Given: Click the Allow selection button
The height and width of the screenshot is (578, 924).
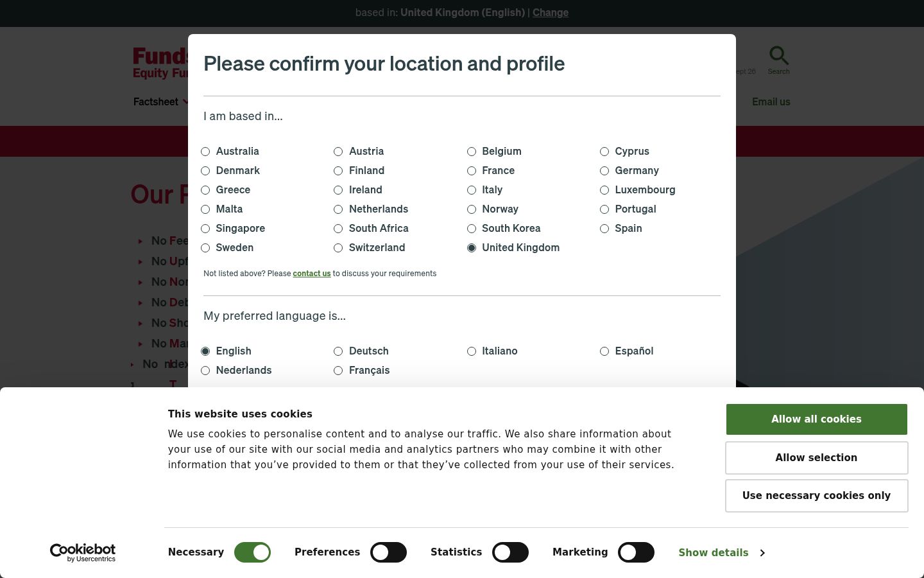Looking at the screenshot, I should pyautogui.click(x=816, y=458).
